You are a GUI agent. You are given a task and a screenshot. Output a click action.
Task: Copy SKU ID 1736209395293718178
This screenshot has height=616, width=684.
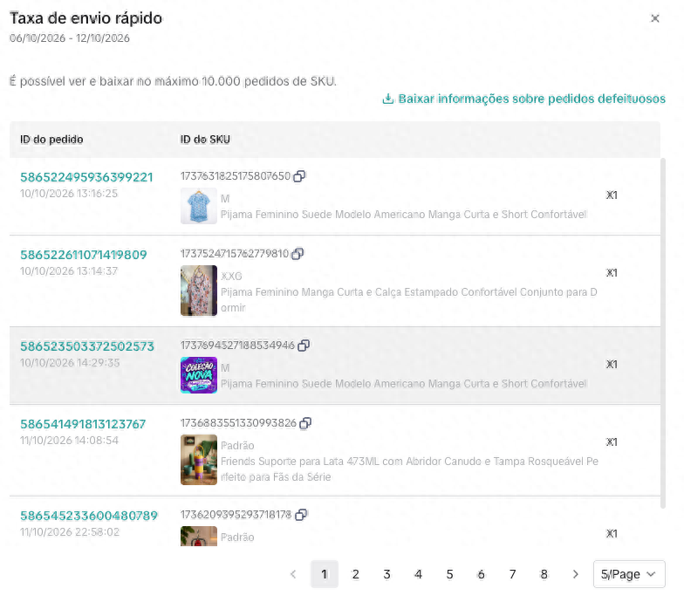point(301,515)
